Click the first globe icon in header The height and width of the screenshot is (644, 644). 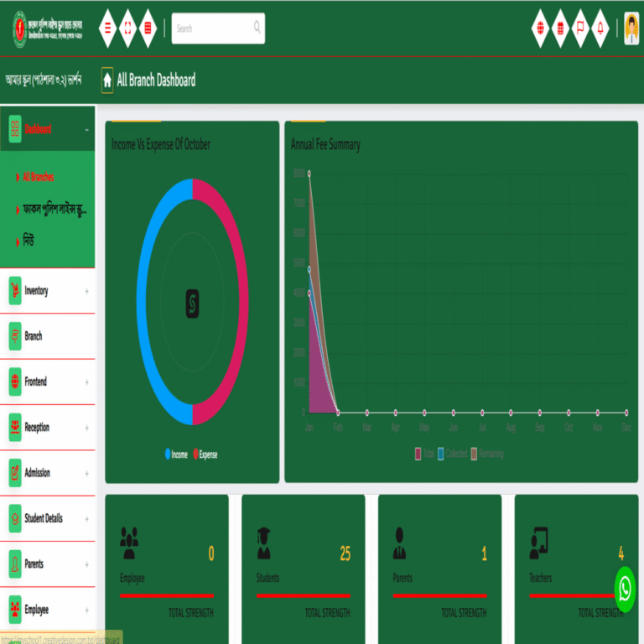(540, 28)
